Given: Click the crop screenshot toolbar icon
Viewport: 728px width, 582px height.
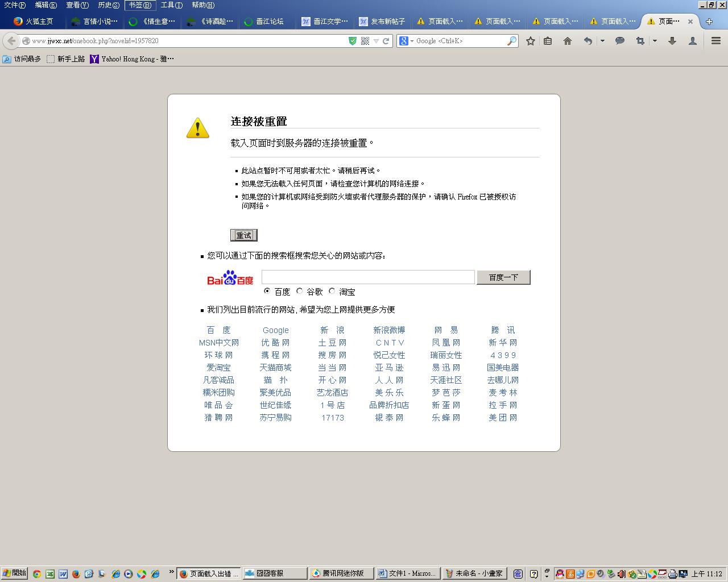Looking at the screenshot, I should tap(640, 41).
